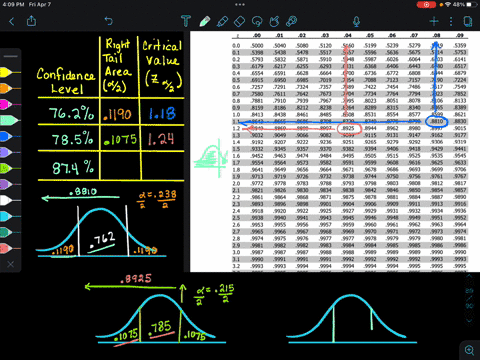Choose the blue pen preset
480x360 pixels.
[9, 136]
